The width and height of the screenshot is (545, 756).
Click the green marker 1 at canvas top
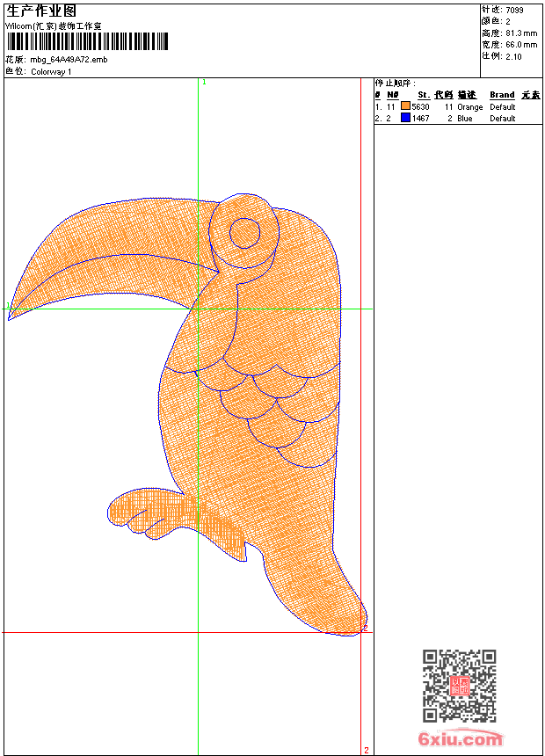point(204,83)
